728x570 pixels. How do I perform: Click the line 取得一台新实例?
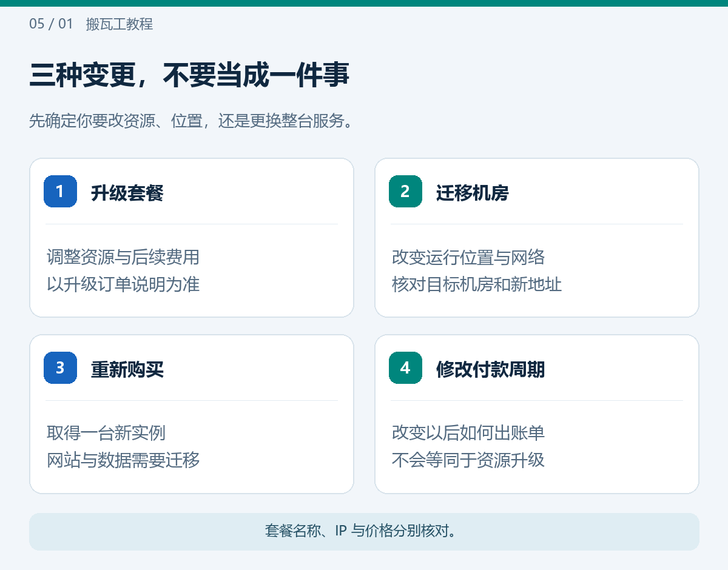pos(106,433)
